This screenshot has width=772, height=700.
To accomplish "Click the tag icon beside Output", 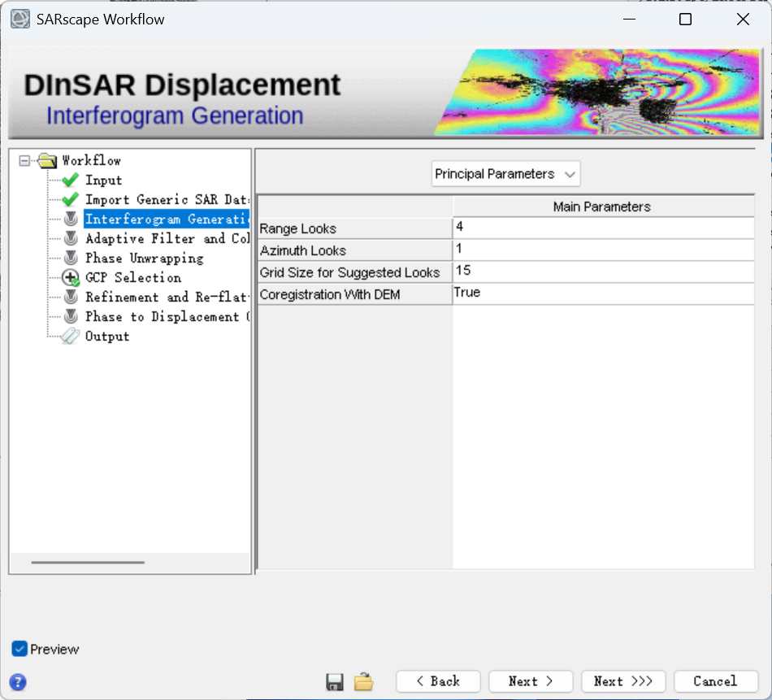I will pyautogui.click(x=70, y=336).
